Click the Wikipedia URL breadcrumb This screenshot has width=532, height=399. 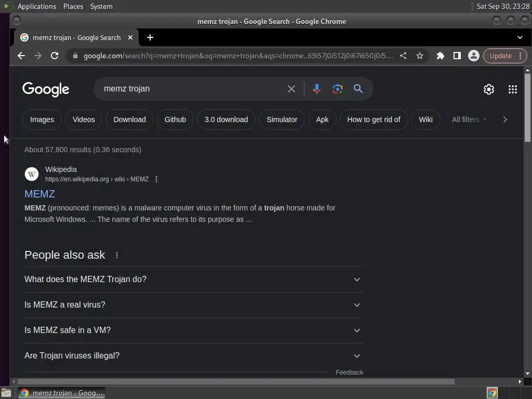point(97,179)
